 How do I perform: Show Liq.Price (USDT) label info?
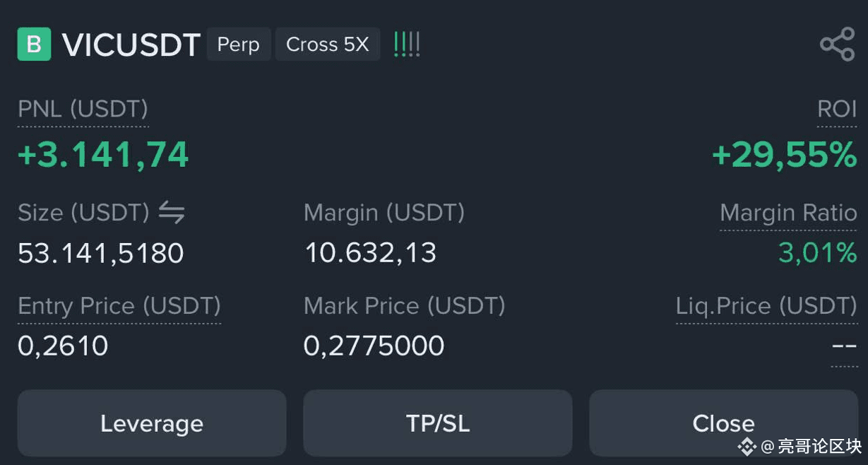pyautogui.click(x=766, y=306)
